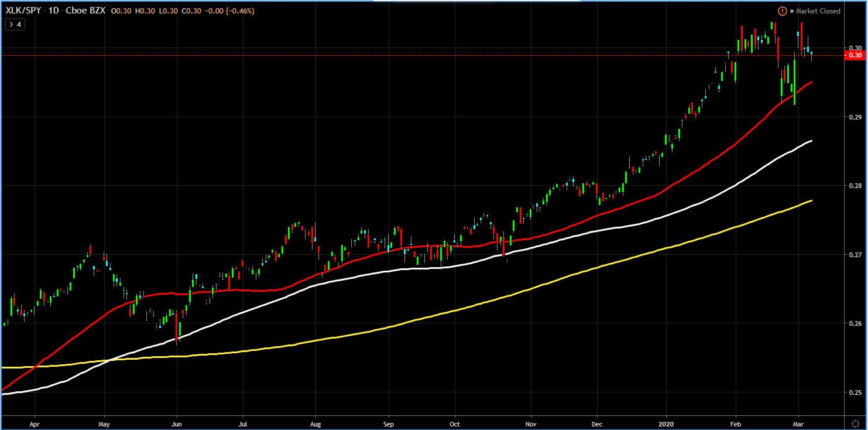Click the grey Market Closed status dot
Image resolution: width=868 pixels, height=430 pixels.
pyautogui.click(x=792, y=11)
